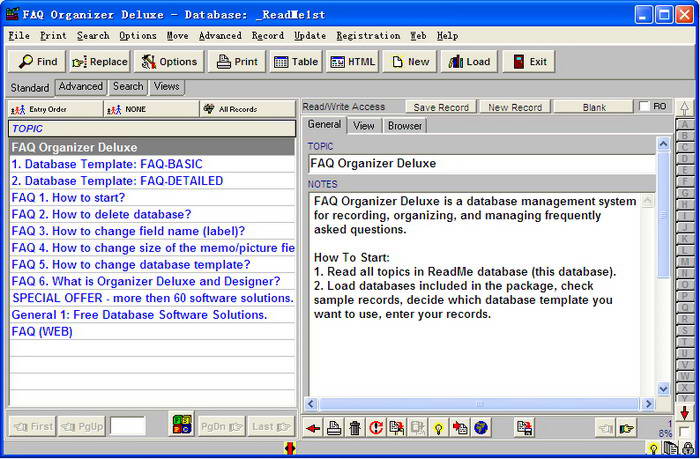
Task: Open the Registration menu
Action: click(x=368, y=36)
